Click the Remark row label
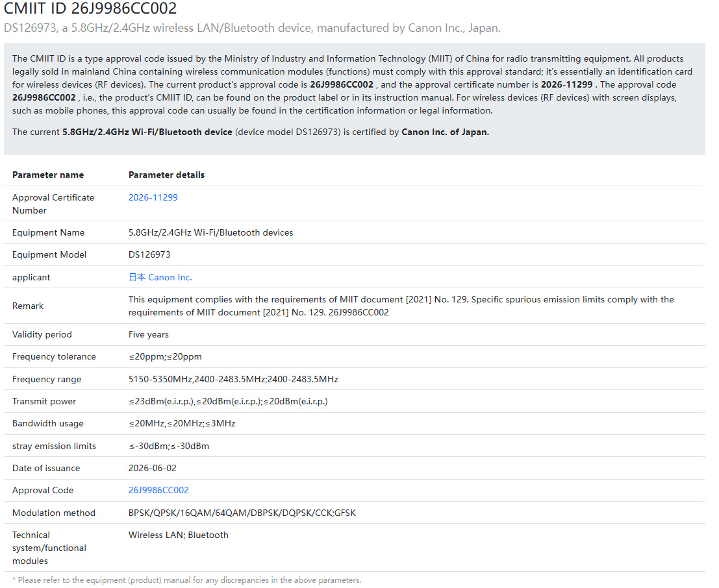This screenshot has height=588, width=719. click(28, 306)
